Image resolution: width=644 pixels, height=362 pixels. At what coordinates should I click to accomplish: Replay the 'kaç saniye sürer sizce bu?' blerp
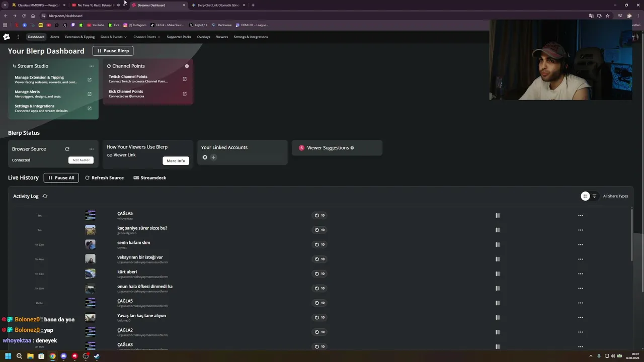pyautogui.click(x=319, y=230)
